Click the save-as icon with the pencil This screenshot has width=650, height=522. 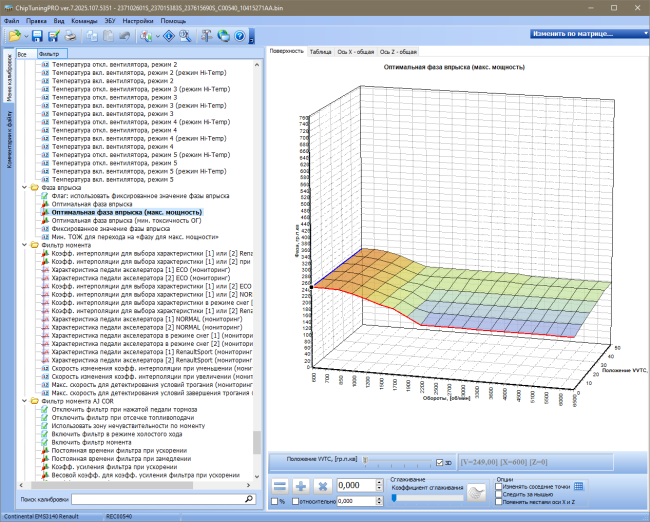pyautogui.click(x=53, y=36)
